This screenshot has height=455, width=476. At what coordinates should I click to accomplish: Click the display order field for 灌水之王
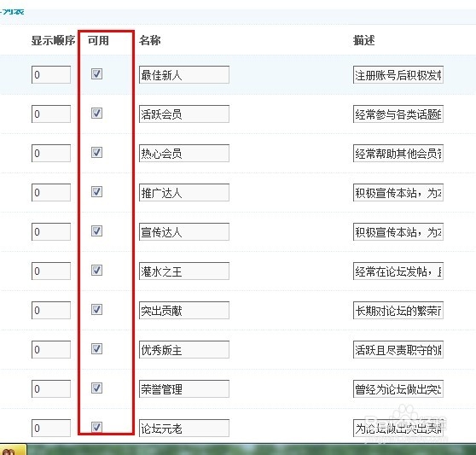(51, 271)
